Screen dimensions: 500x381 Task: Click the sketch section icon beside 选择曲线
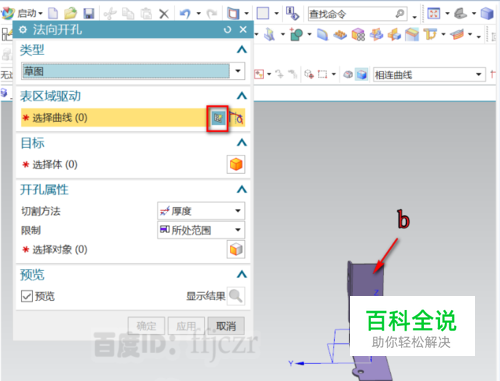point(218,118)
